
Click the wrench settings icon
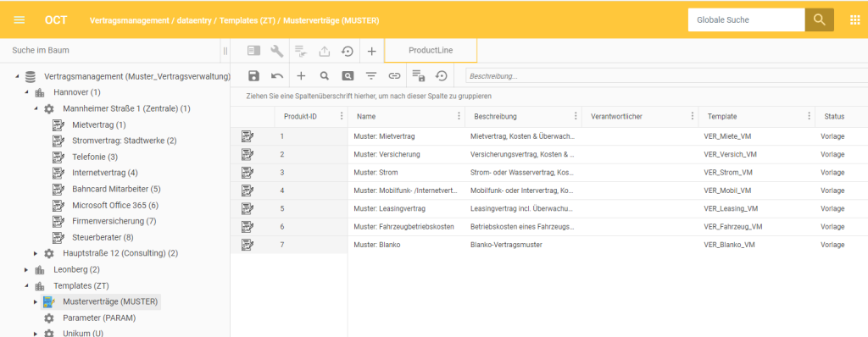coord(277,51)
